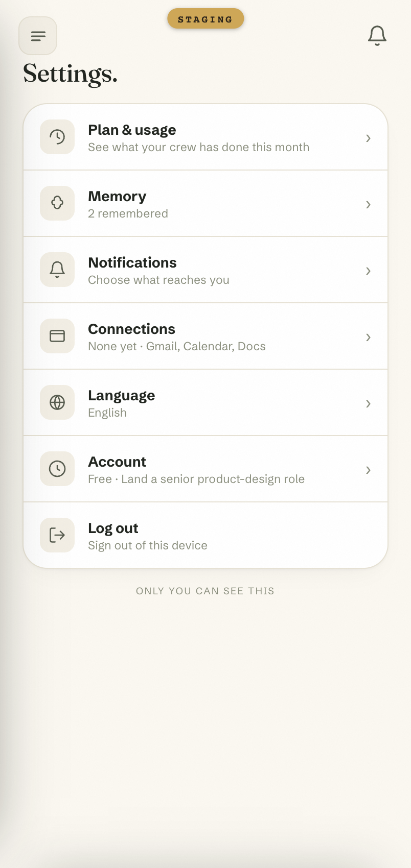Tap the Notifications row bell icon
This screenshot has width=411, height=868.
click(57, 270)
